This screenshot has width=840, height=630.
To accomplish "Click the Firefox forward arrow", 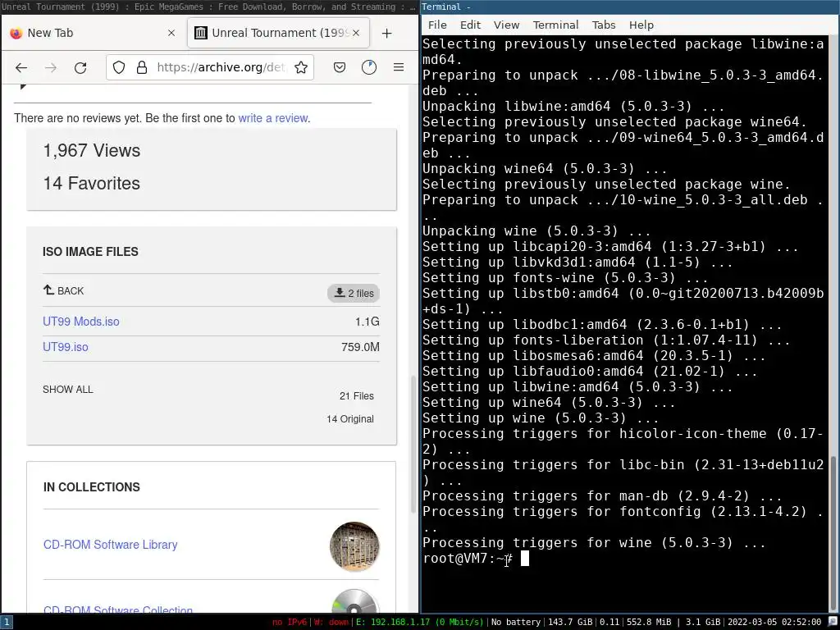I will [51, 67].
